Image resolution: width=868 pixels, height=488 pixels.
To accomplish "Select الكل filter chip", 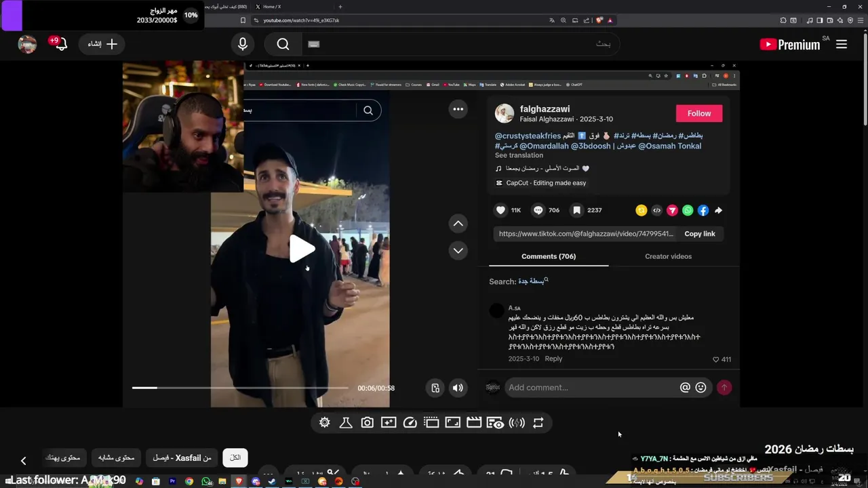I will click(235, 457).
